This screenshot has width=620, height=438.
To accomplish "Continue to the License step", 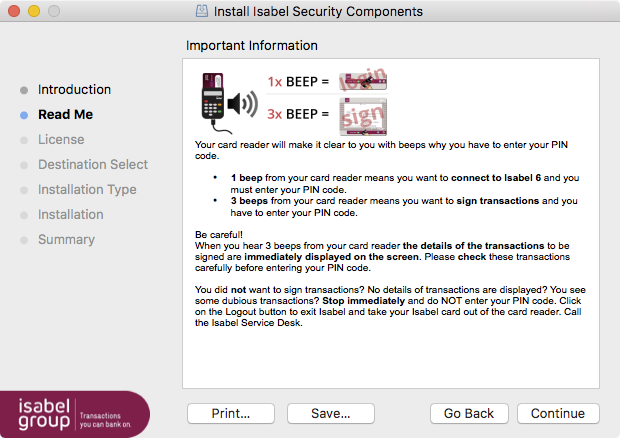I will coord(558,413).
